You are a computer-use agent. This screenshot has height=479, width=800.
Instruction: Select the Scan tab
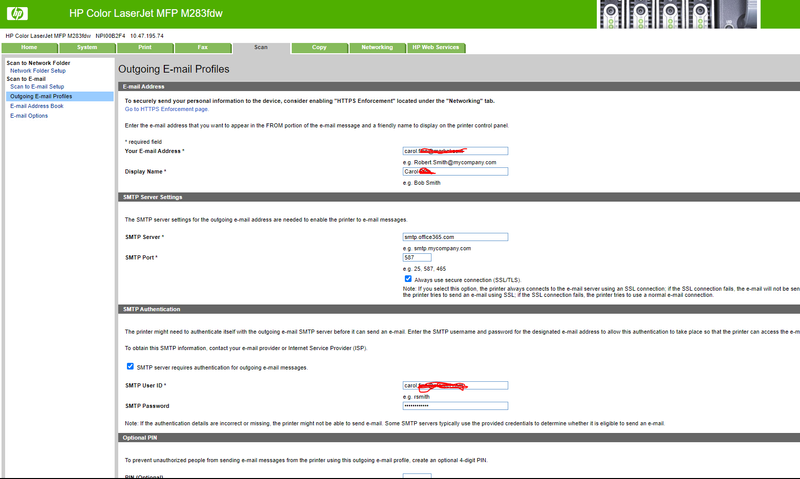(261, 48)
